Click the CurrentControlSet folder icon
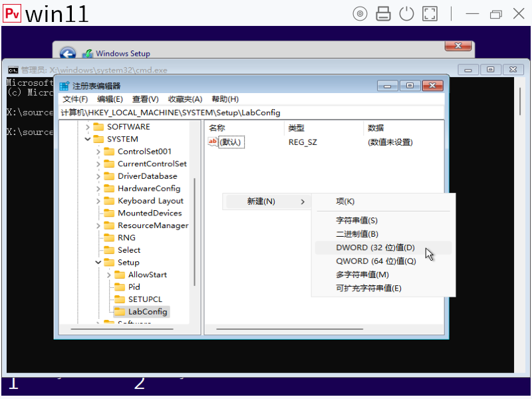532x399 pixels. [109, 164]
